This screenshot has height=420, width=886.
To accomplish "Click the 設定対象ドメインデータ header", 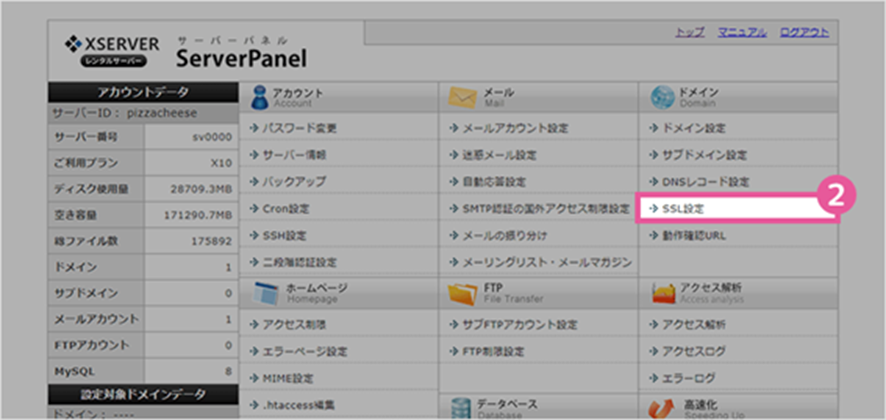I will click(143, 395).
